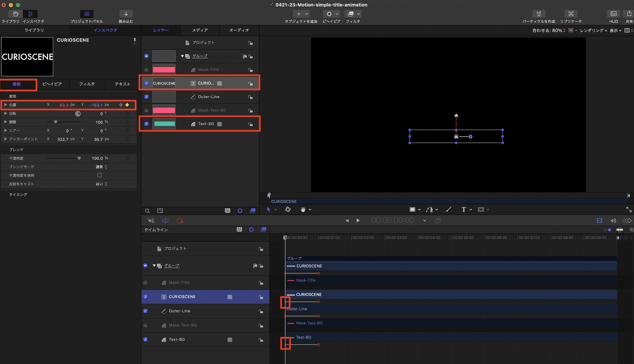Select the Text tool in canvas toolbar
This screenshot has height=364, width=634.
pyautogui.click(x=464, y=209)
